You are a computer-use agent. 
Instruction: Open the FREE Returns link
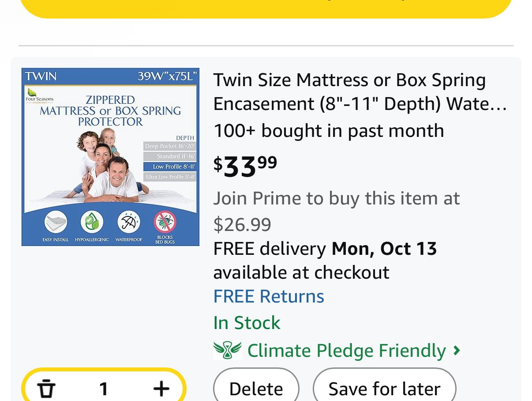point(269,296)
